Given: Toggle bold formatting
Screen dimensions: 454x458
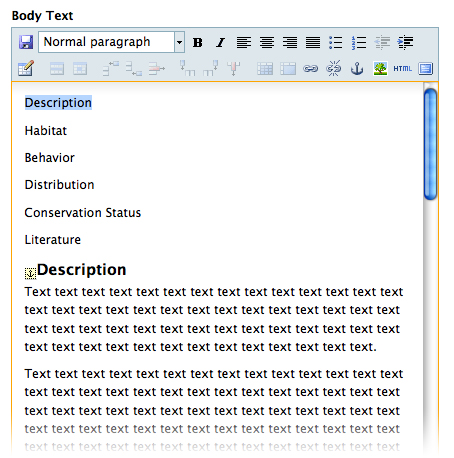Looking at the screenshot, I should [x=198, y=43].
